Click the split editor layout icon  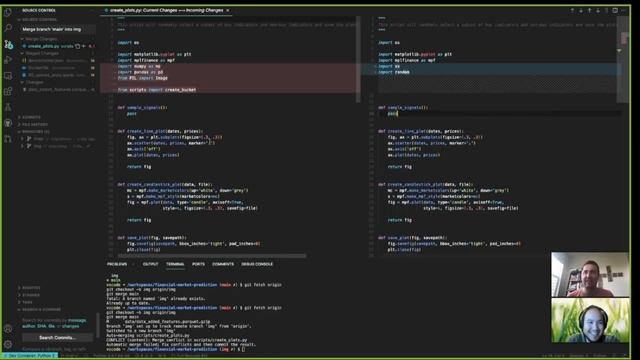(615, 10)
